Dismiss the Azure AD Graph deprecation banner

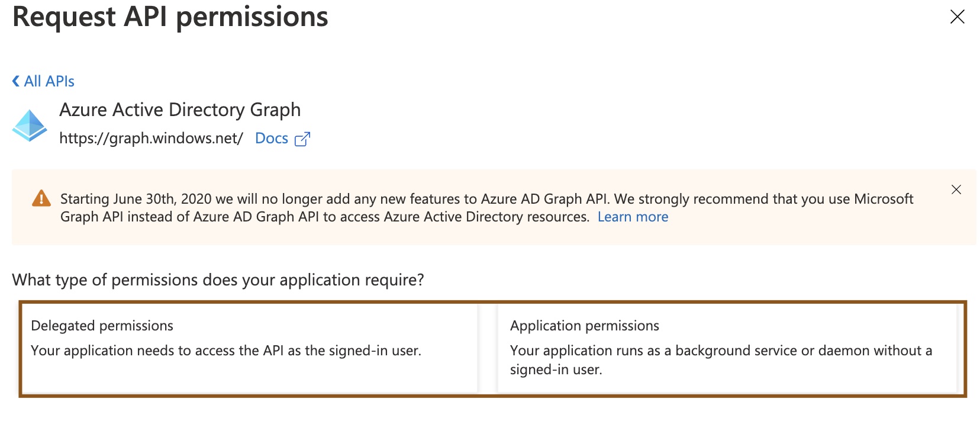pyautogui.click(x=956, y=189)
